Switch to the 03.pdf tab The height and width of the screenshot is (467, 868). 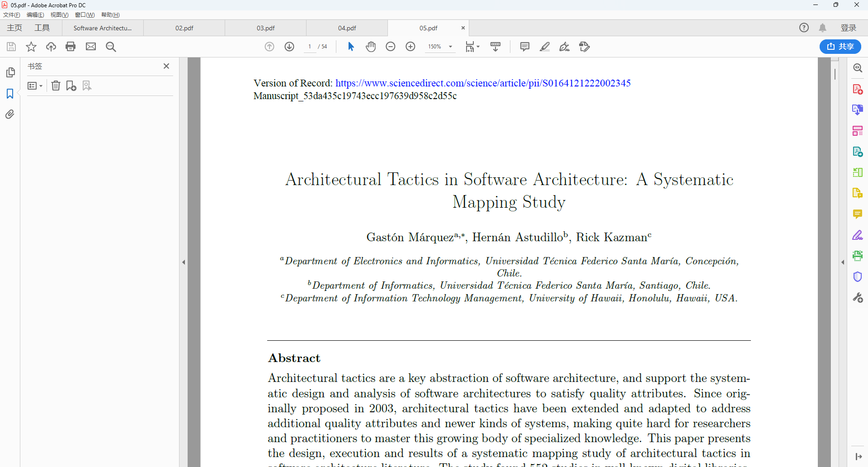pyautogui.click(x=266, y=28)
